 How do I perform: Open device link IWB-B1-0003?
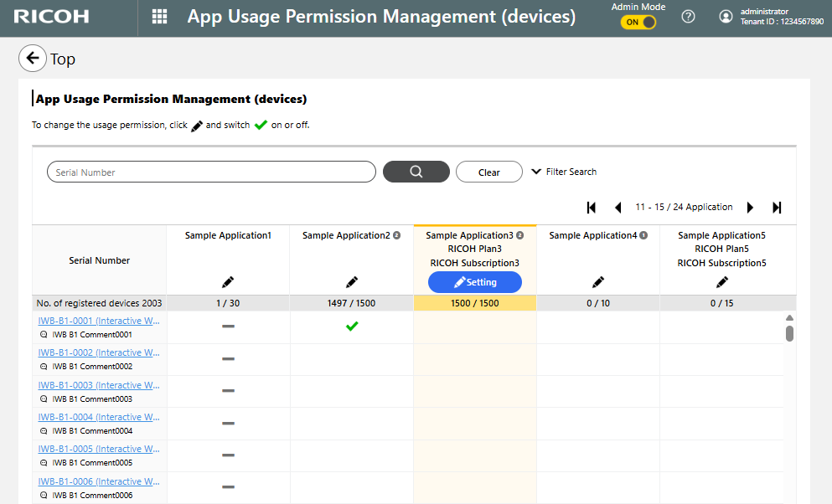coord(99,385)
